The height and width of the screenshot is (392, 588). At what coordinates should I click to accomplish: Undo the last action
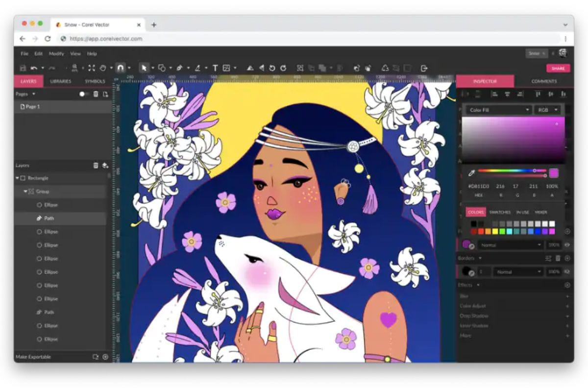coord(34,68)
